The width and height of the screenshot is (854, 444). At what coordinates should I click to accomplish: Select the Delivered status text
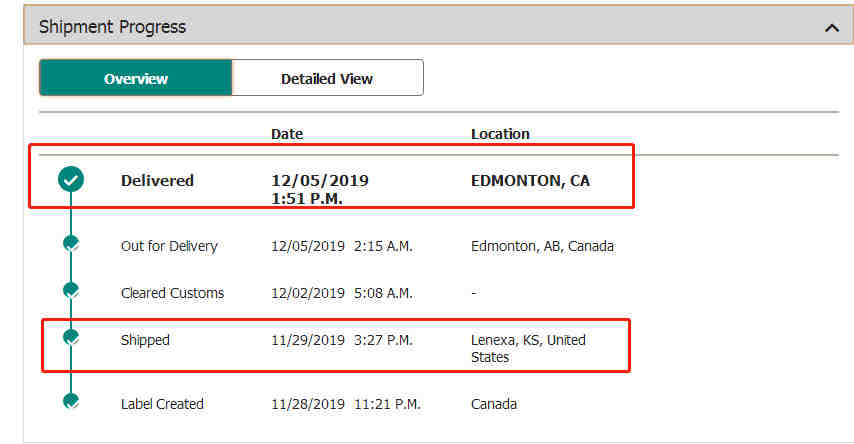click(x=157, y=180)
